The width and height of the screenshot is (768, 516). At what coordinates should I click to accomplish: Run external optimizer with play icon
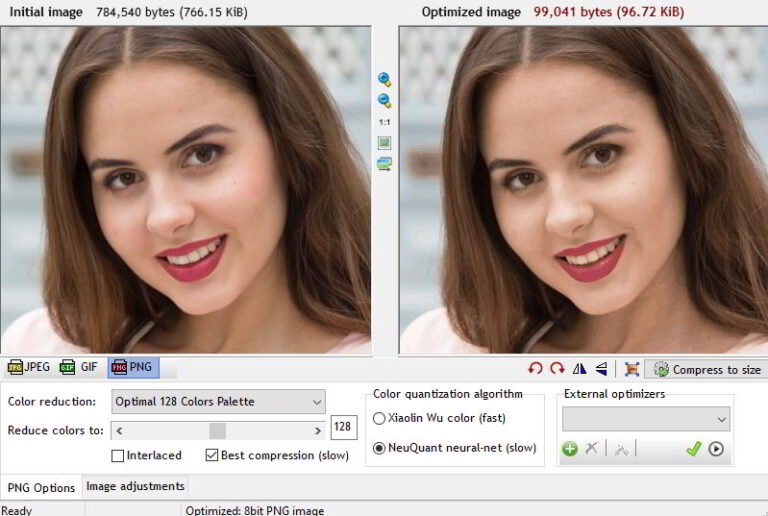716,448
